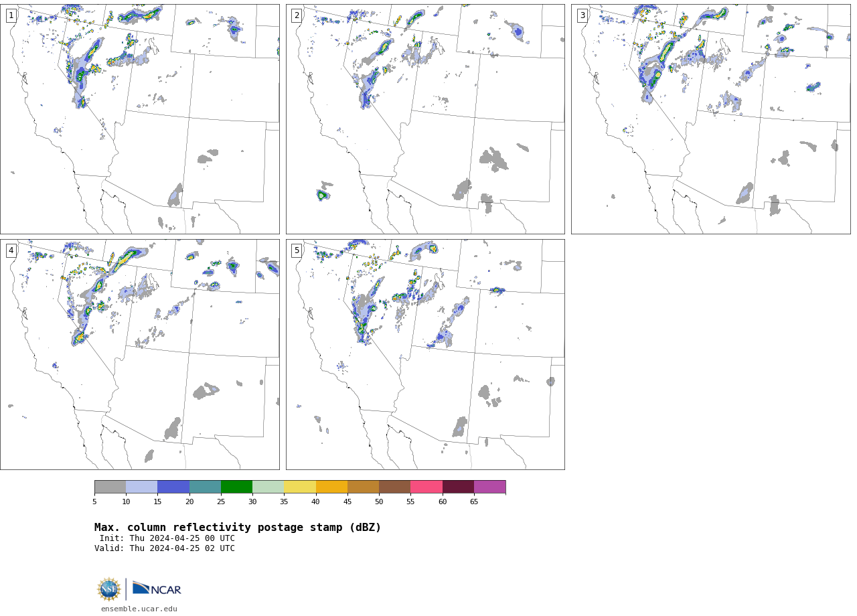This screenshot has width=857, height=616.
Task: Click the member number 5 label box
Action: [297, 250]
